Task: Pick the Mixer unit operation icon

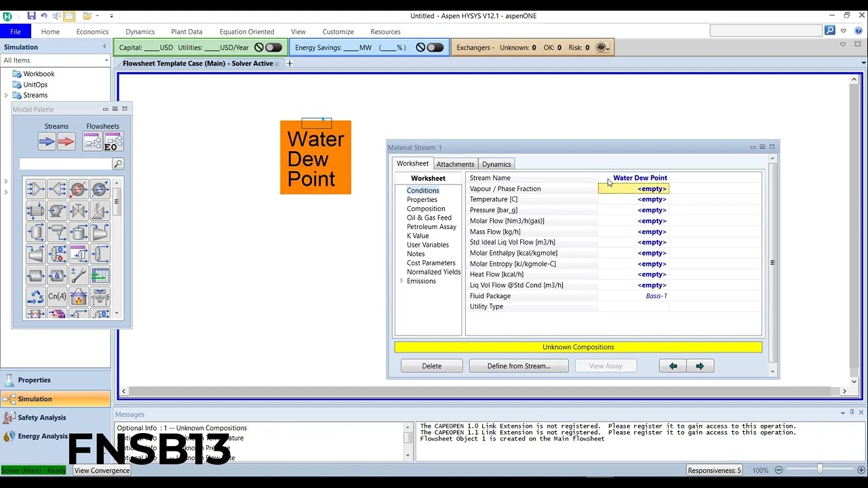Action: [x=36, y=189]
